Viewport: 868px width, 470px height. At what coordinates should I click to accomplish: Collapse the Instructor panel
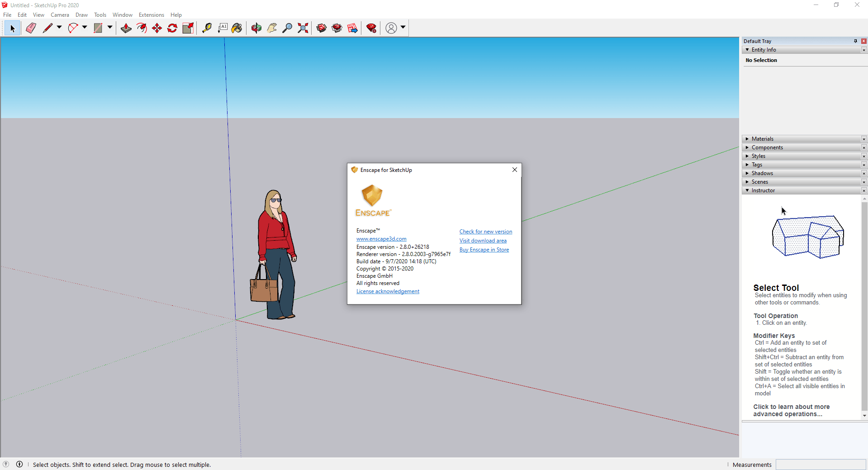tap(747, 190)
